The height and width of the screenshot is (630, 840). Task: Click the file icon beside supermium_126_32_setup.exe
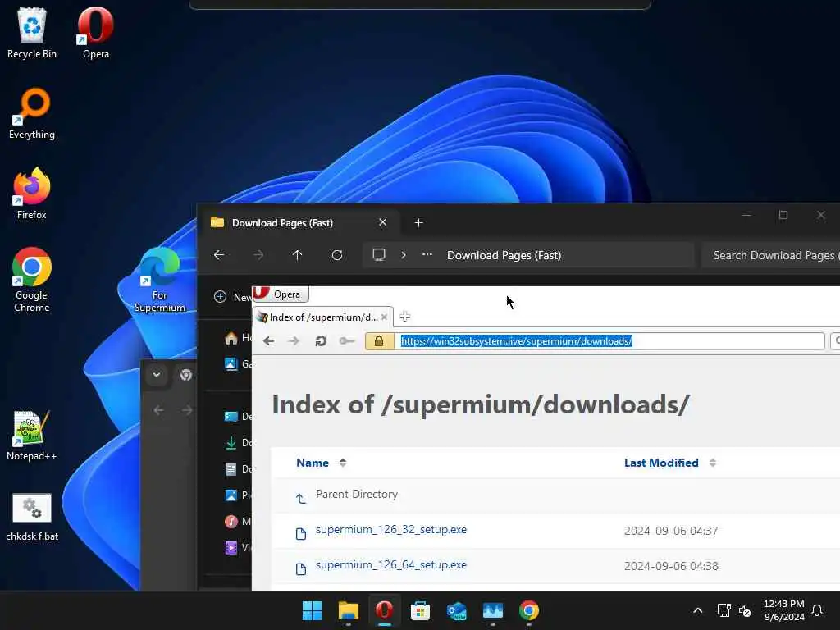[301, 533]
